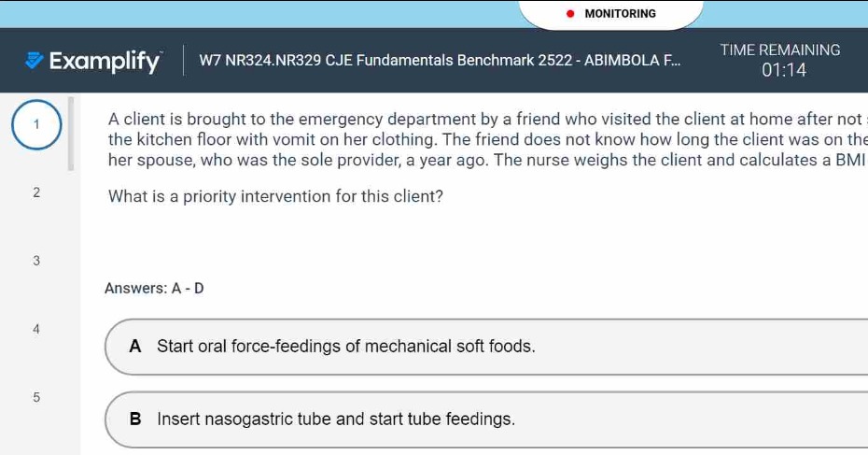This screenshot has width=868, height=455.
Task: Click the Examplify checkmark logo icon
Action: click(x=35, y=61)
